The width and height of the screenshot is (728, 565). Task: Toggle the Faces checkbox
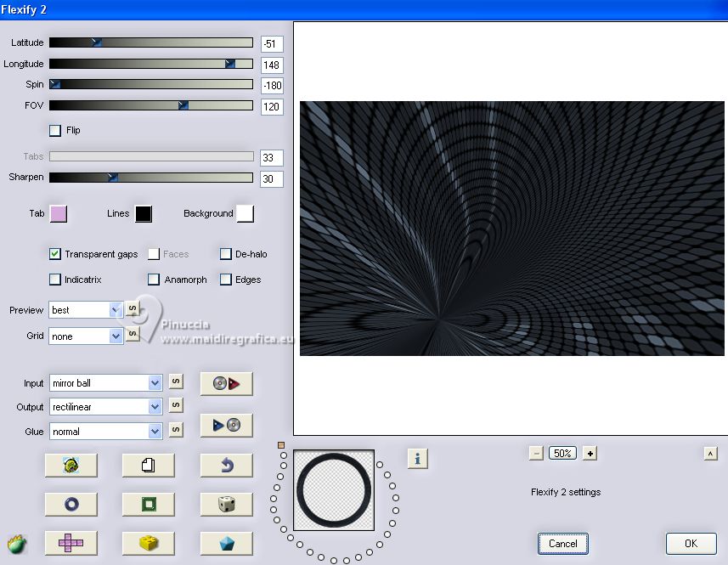[154, 254]
